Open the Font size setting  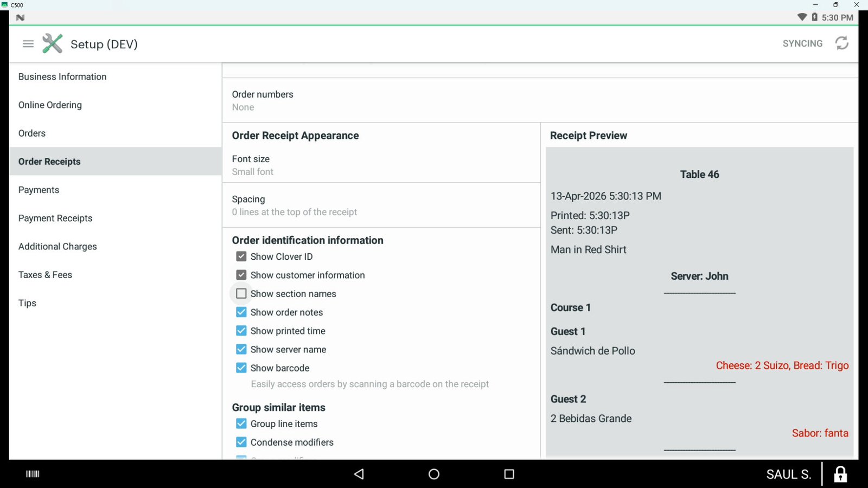(381, 165)
